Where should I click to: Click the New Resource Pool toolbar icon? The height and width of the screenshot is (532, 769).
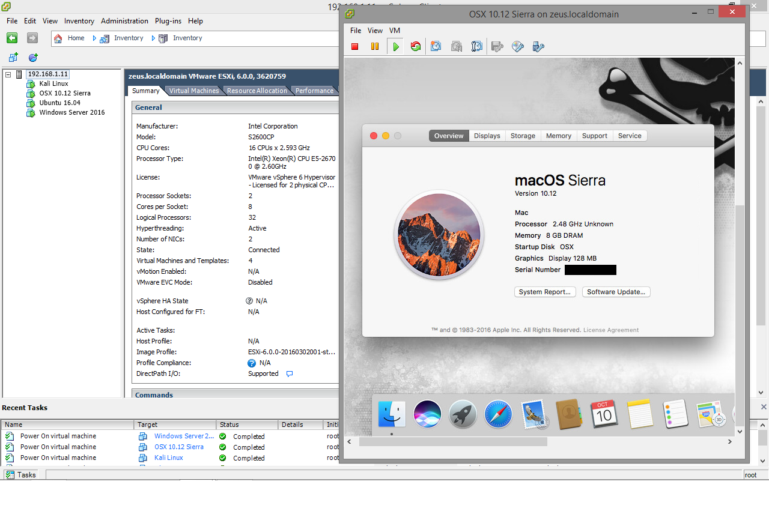(33, 58)
